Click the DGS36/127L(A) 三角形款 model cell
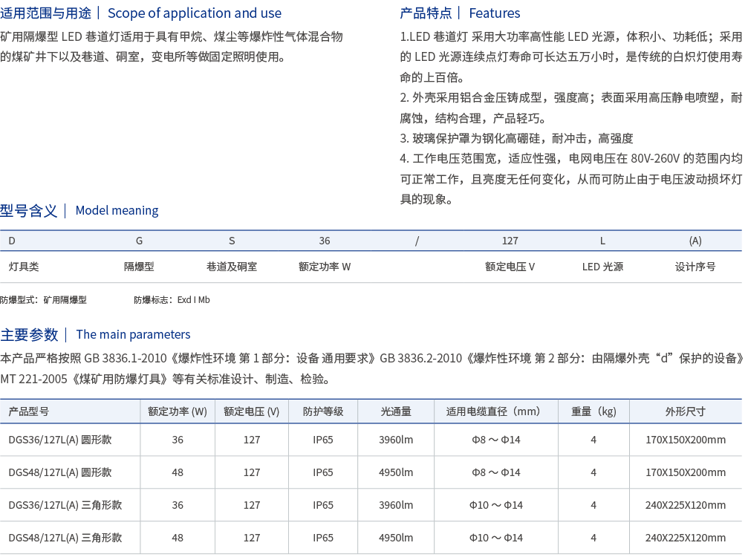This screenshot has width=748, height=560. (65, 505)
